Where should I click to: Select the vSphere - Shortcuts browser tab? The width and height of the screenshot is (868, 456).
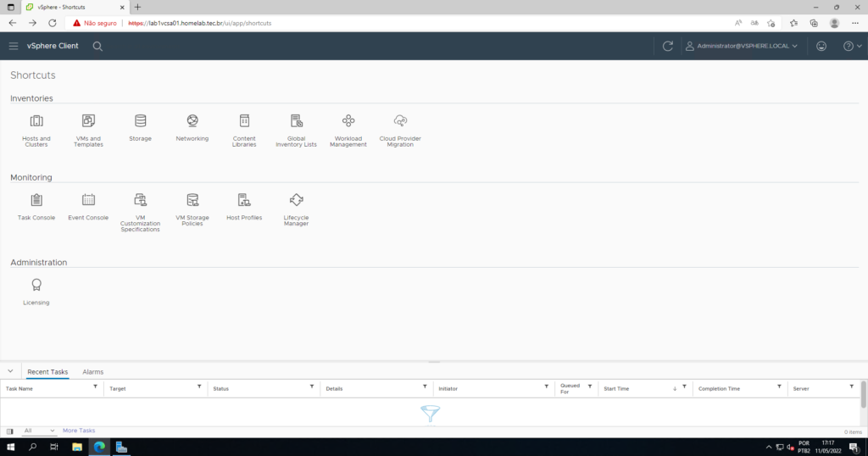(75, 7)
